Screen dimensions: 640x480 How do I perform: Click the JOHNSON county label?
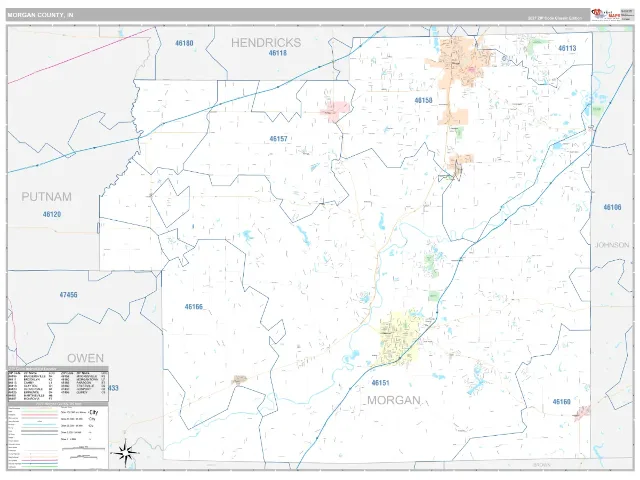[612, 245]
